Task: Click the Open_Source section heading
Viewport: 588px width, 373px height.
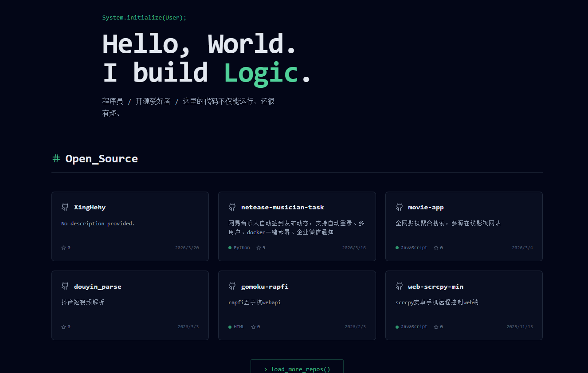Action: tap(102, 159)
